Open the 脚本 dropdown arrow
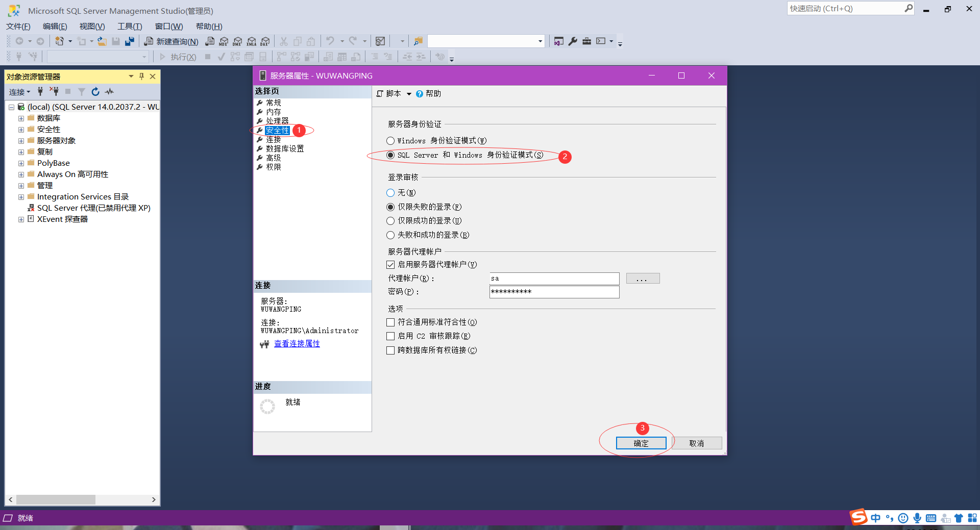 (409, 94)
